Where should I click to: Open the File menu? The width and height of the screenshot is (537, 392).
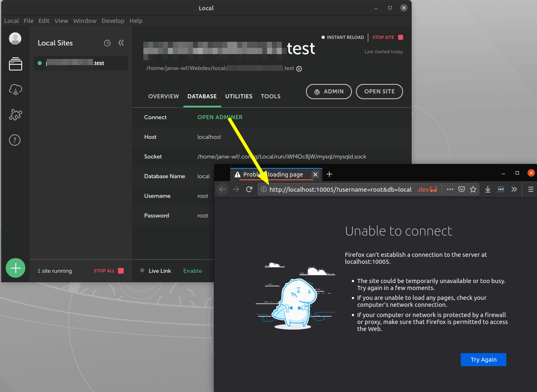(29, 21)
